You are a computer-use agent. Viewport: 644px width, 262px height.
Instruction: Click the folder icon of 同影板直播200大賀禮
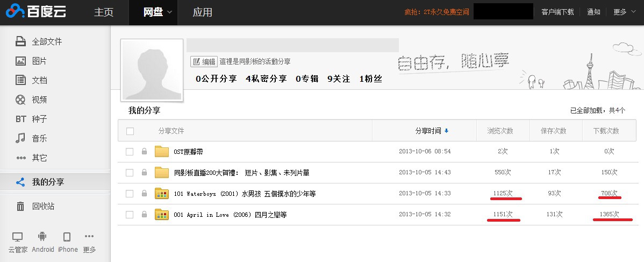[x=162, y=172]
